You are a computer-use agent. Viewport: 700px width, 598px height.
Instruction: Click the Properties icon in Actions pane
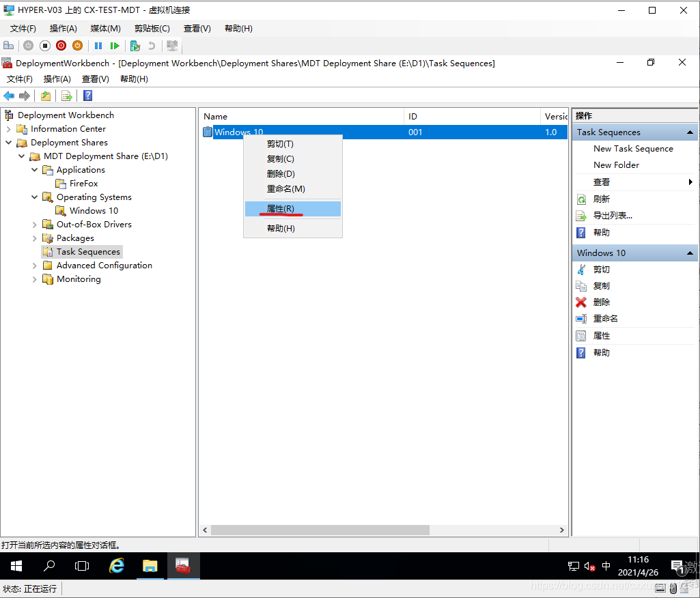580,336
